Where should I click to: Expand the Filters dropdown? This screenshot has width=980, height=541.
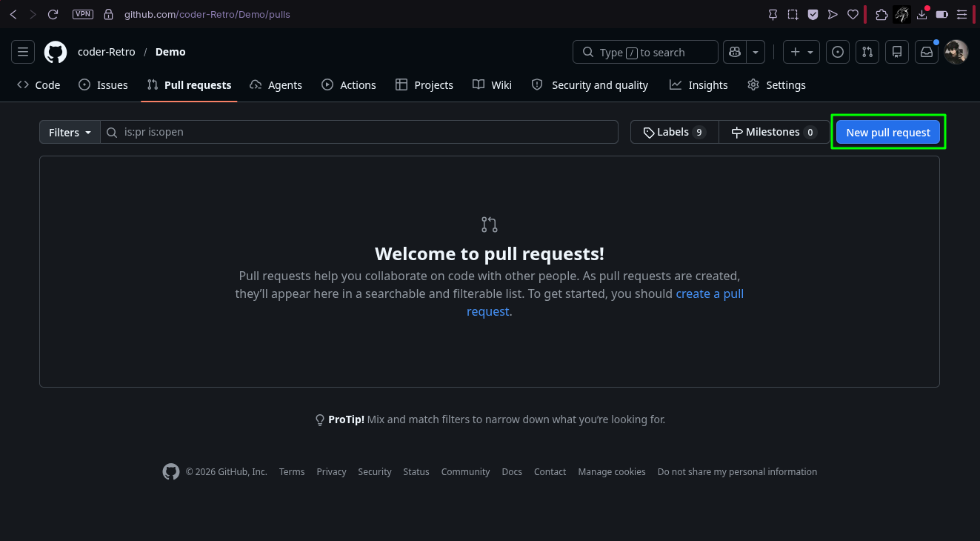70,132
